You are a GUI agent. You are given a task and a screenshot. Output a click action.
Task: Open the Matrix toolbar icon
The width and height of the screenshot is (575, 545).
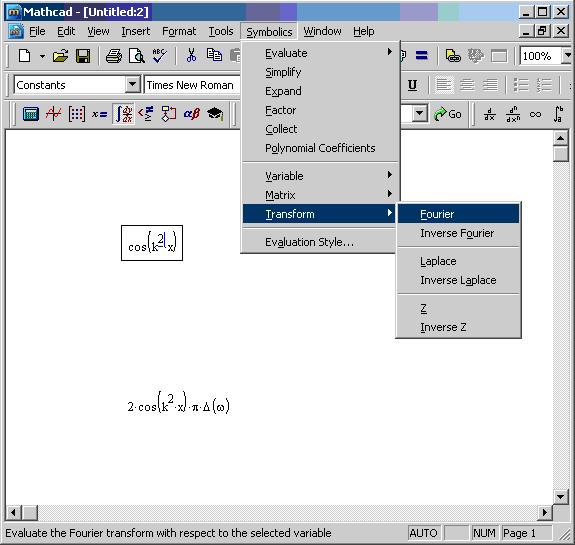pos(77,114)
